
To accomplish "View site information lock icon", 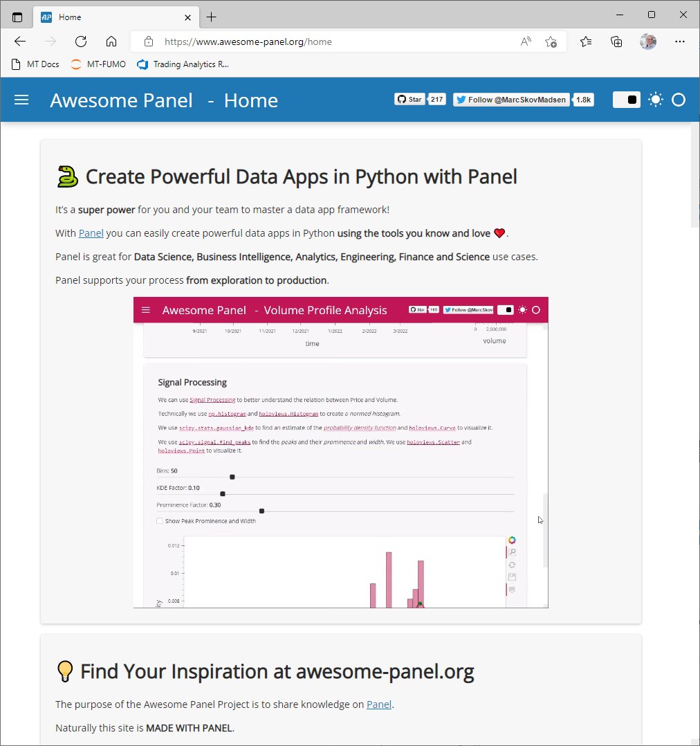I will pyautogui.click(x=149, y=42).
